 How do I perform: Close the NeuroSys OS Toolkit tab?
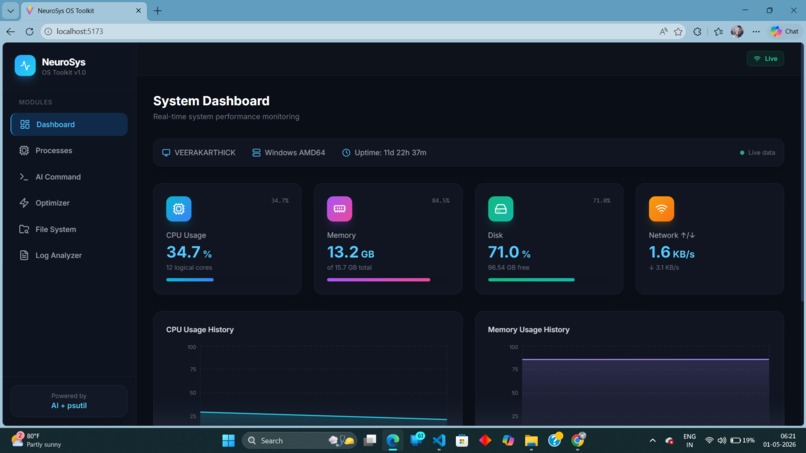coord(138,10)
